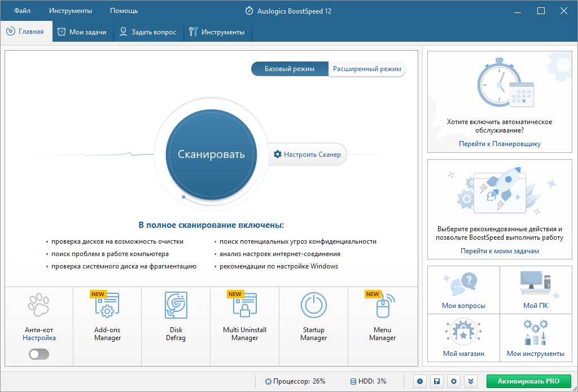This screenshot has width=578, height=392.
Task: Open the Multi Uninstall Manager icon
Action: pos(245,305)
